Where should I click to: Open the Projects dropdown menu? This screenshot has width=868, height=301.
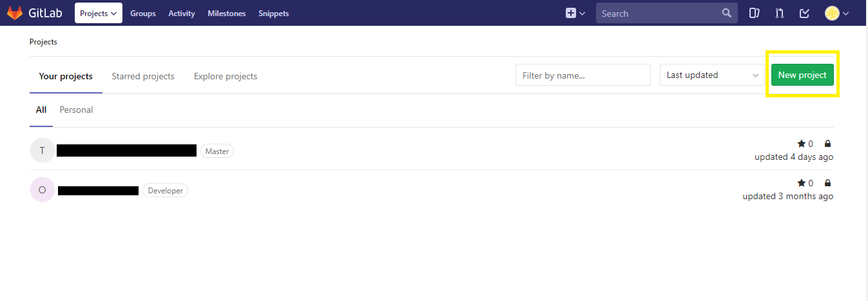point(99,13)
